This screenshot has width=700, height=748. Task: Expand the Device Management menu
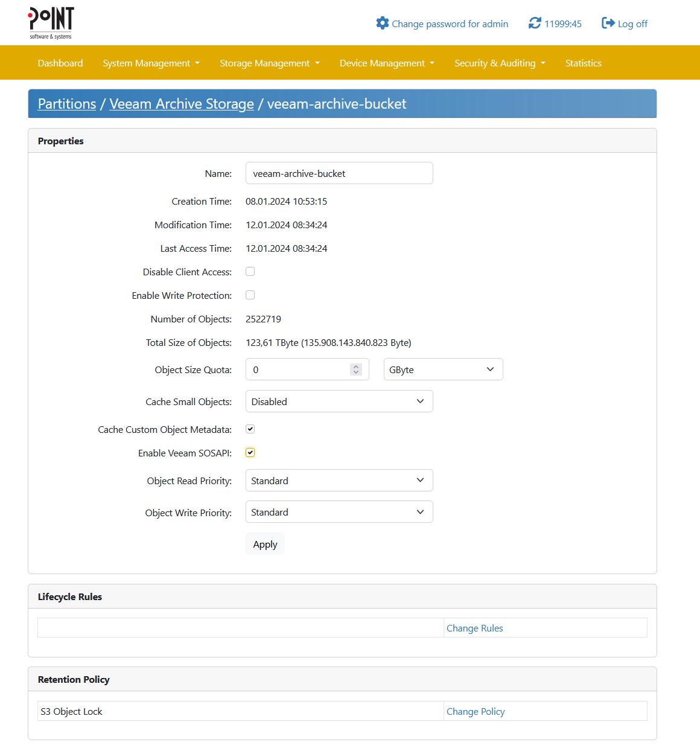click(387, 63)
